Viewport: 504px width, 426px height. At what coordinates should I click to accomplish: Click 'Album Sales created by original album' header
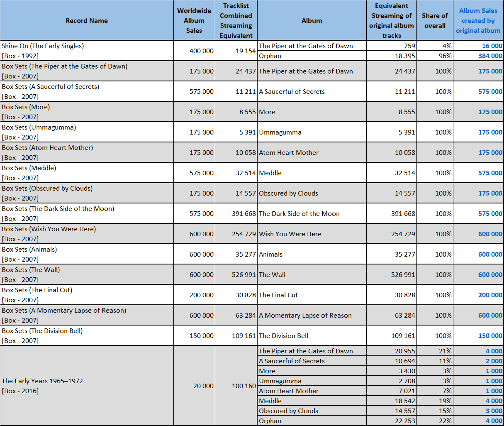tap(478, 20)
